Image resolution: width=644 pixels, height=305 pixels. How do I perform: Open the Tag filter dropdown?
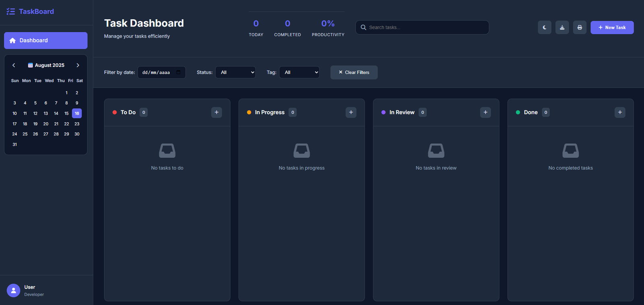[x=299, y=72]
